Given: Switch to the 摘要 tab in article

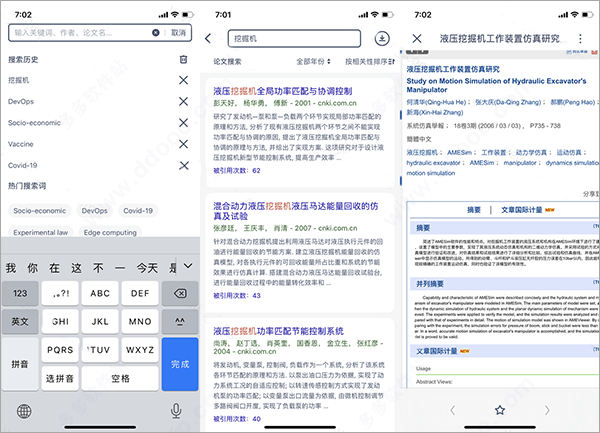Looking at the screenshot, I should point(474,210).
